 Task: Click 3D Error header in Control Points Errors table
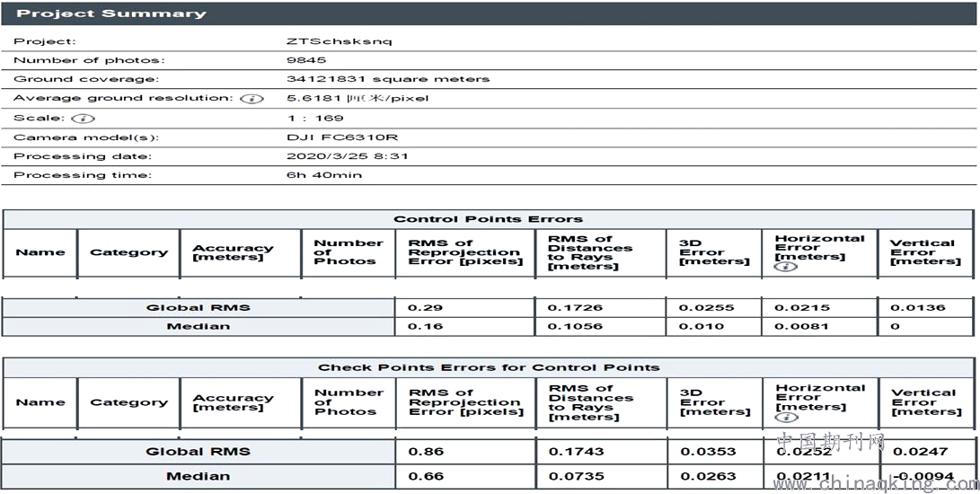[x=714, y=252]
